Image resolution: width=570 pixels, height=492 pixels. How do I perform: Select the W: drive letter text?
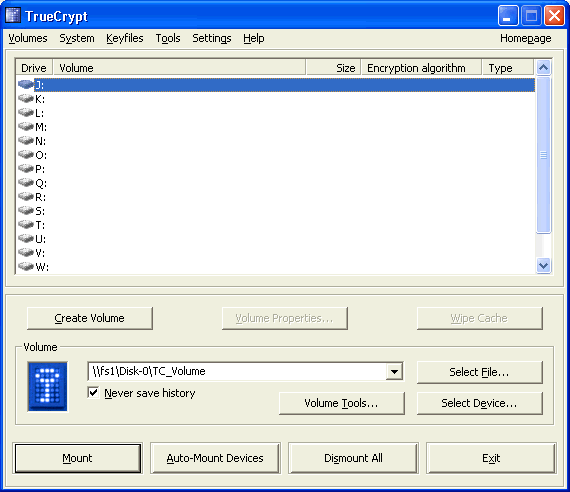pyautogui.click(x=42, y=267)
